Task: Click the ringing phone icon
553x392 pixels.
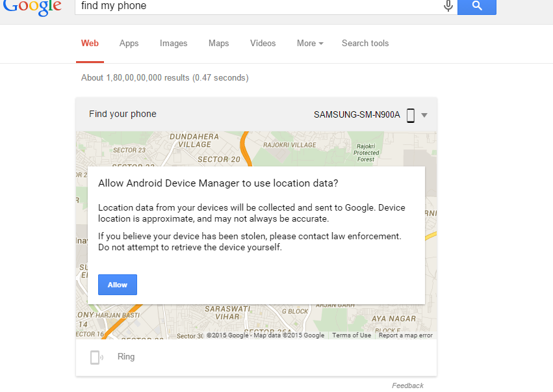Action: (x=96, y=357)
